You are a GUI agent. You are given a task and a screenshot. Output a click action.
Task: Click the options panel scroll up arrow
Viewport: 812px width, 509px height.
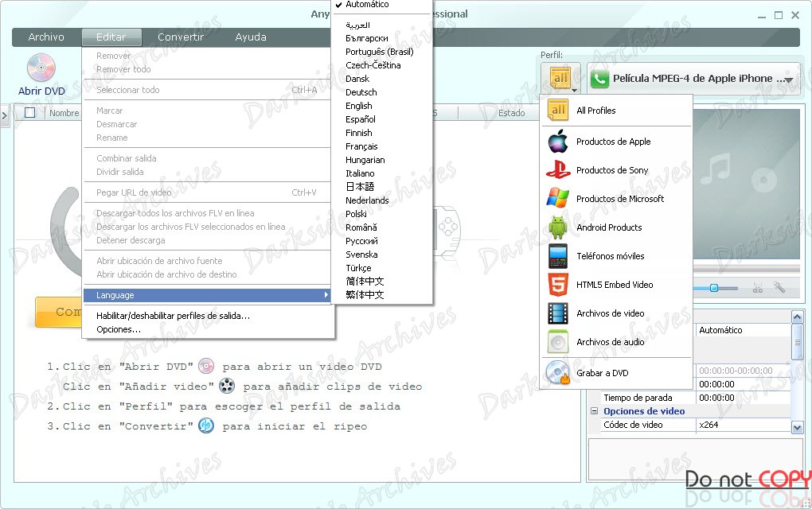(x=797, y=317)
